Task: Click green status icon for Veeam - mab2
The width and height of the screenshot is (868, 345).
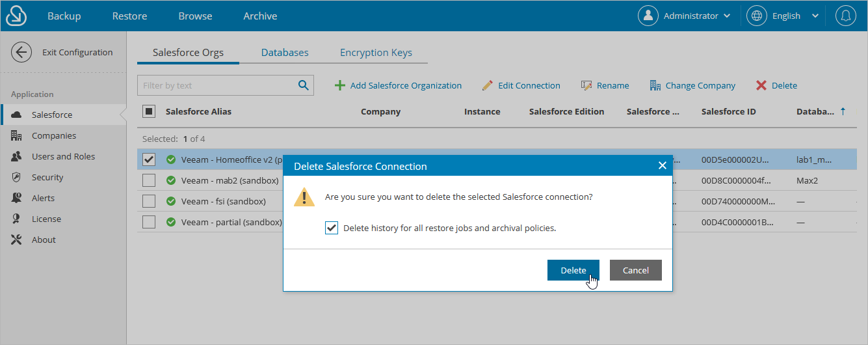Action: [171, 180]
